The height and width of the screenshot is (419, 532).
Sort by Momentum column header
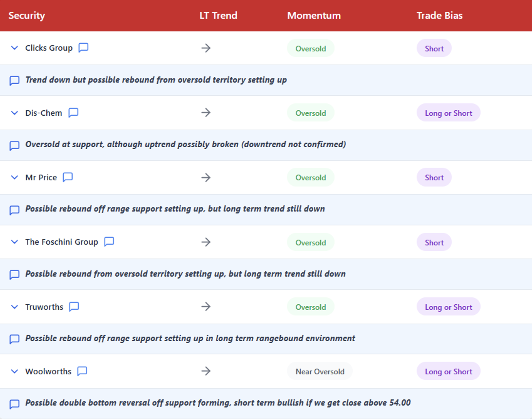(314, 16)
